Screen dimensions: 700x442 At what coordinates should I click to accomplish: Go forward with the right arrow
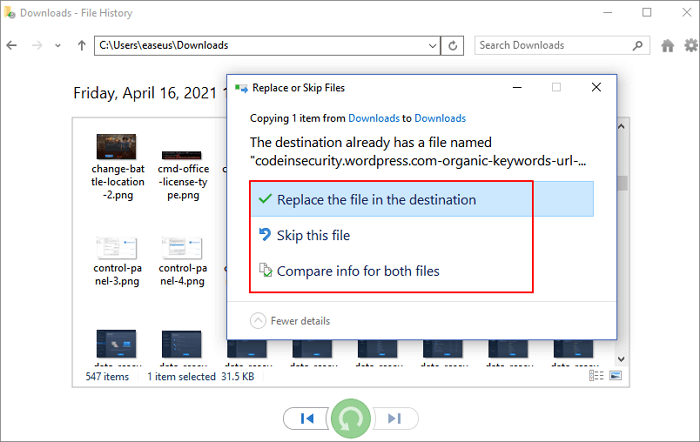(37, 45)
